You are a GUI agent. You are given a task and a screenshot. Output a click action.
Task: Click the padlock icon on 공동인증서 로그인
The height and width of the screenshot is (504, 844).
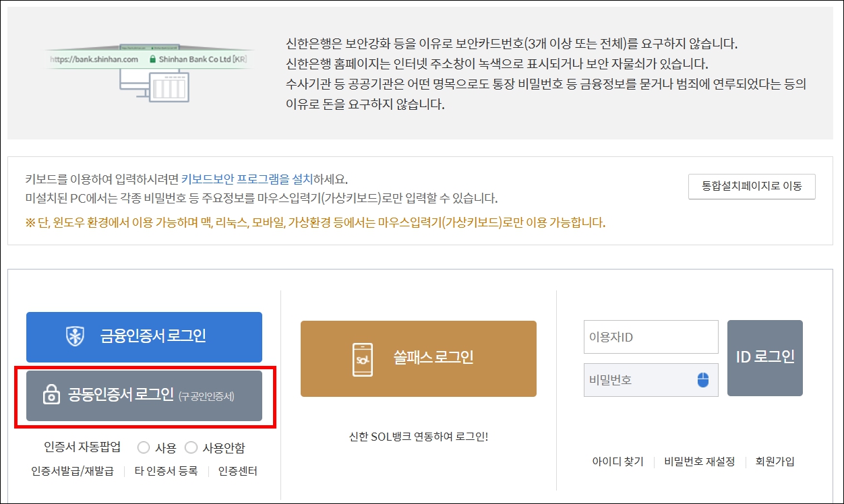pos(51,396)
